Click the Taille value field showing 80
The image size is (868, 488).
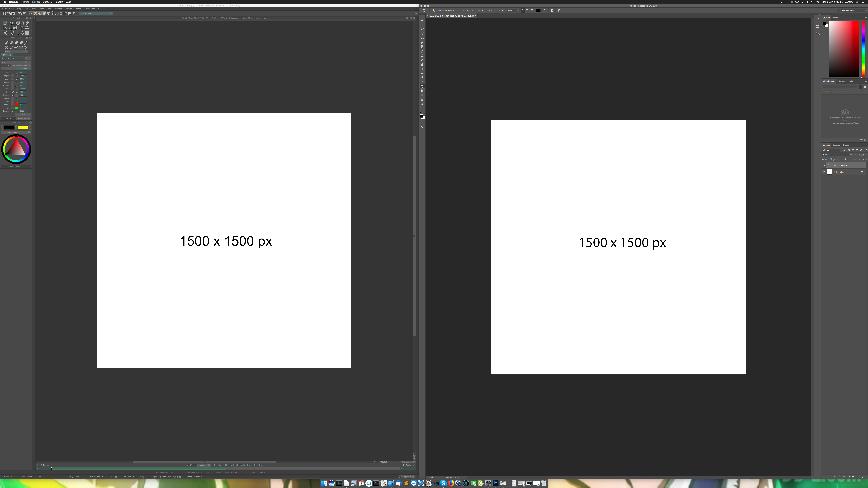pyautogui.click(x=23, y=73)
